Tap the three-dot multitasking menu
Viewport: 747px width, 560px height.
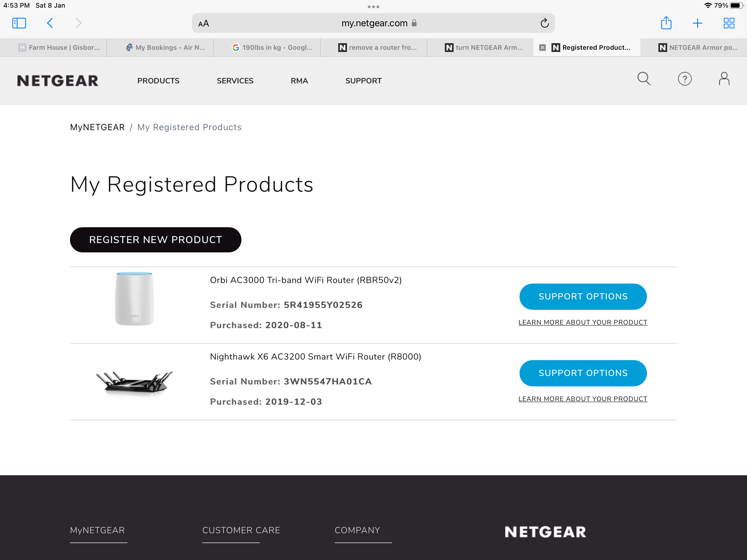[373, 6]
